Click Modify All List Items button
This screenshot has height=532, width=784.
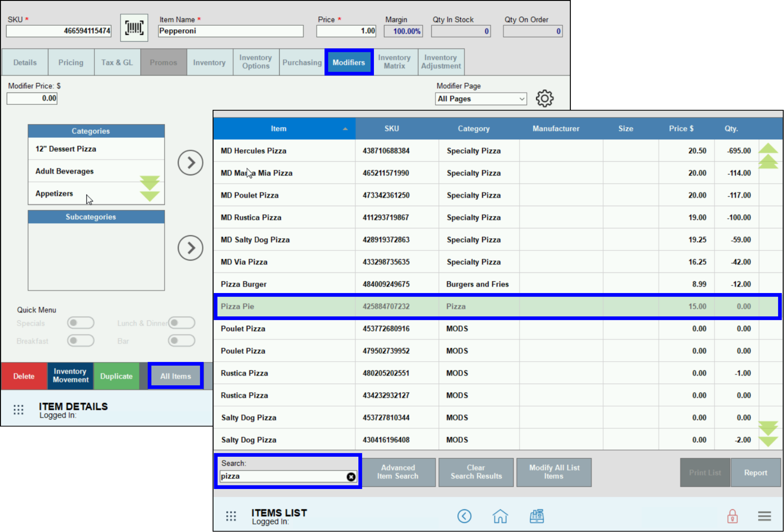click(554, 472)
